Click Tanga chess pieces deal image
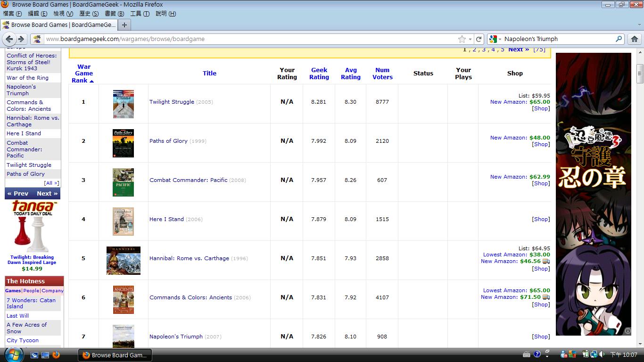The height and width of the screenshot is (362, 644). 32,234
